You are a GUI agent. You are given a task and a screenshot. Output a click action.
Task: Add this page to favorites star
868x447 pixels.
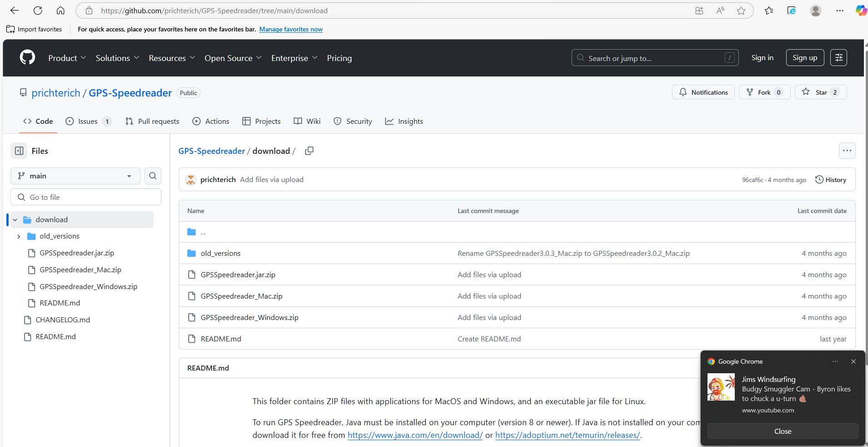[741, 10]
